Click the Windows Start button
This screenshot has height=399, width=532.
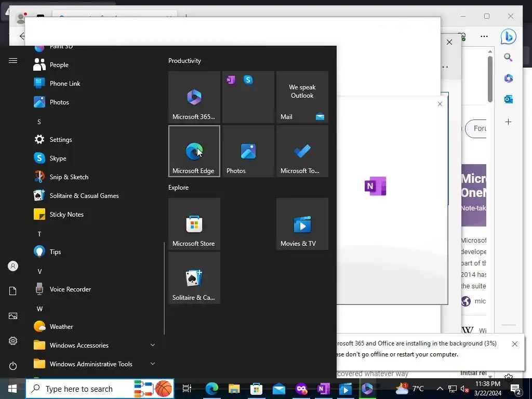click(12, 389)
